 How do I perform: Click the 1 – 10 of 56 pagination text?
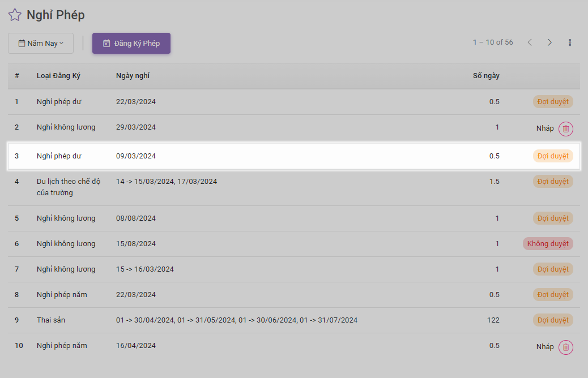coord(493,42)
